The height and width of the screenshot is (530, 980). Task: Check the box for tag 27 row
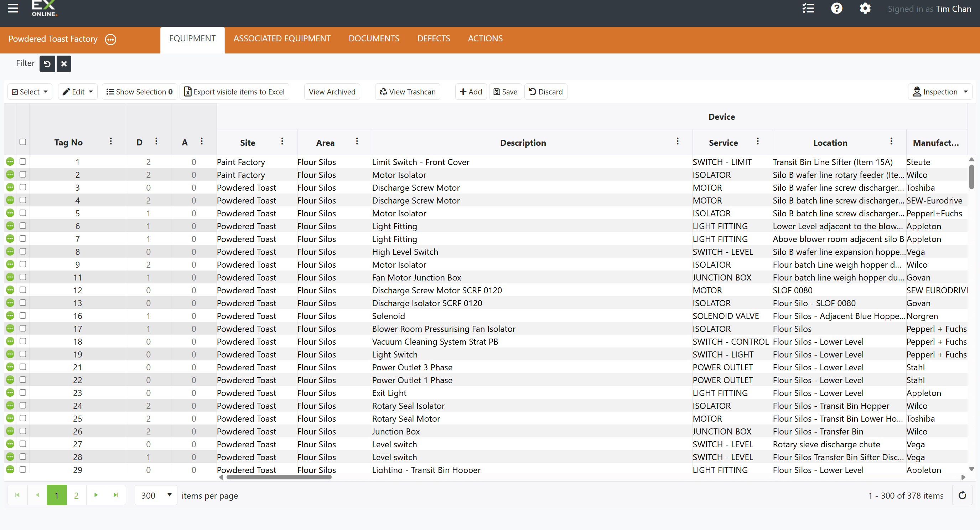(x=23, y=444)
